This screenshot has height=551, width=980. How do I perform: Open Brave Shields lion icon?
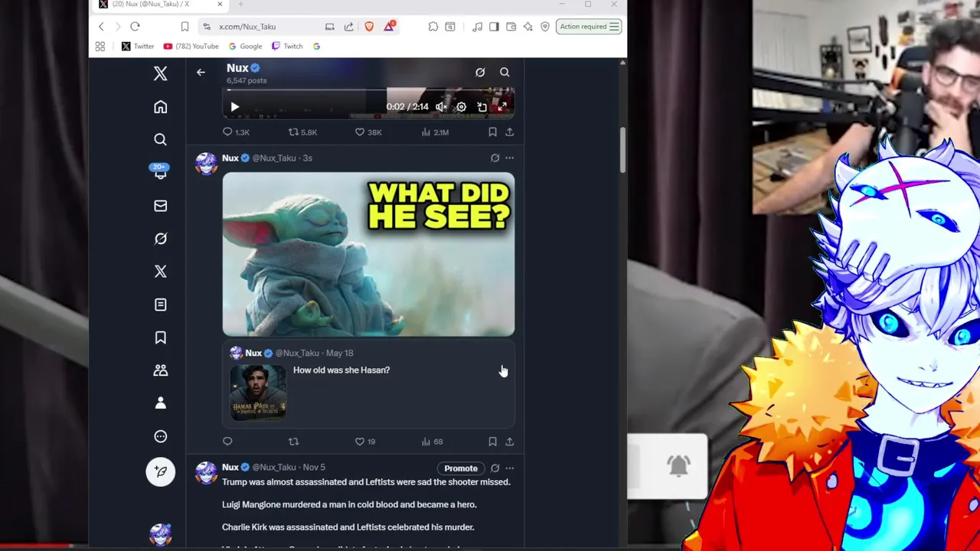coord(369,27)
